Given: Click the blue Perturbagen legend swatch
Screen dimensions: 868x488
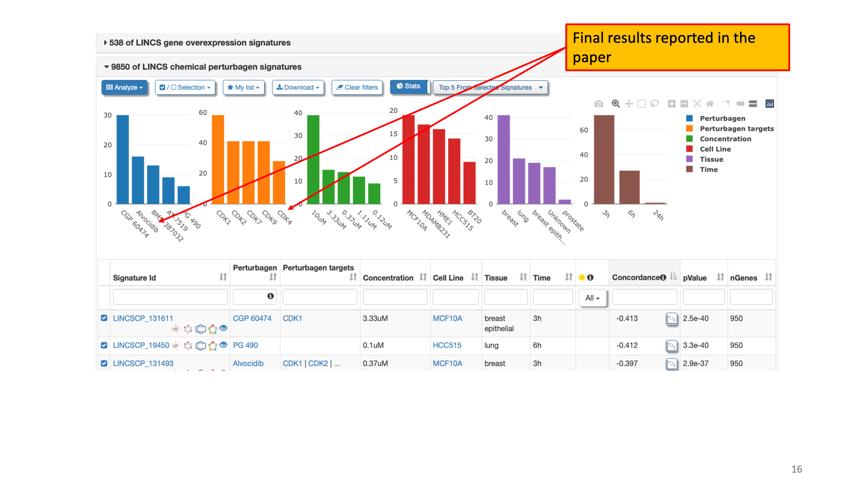Looking at the screenshot, I should point(689,118).
